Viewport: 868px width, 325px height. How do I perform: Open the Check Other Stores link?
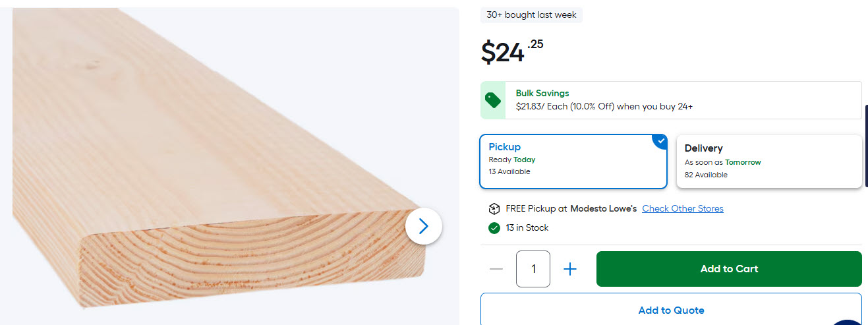683,209
